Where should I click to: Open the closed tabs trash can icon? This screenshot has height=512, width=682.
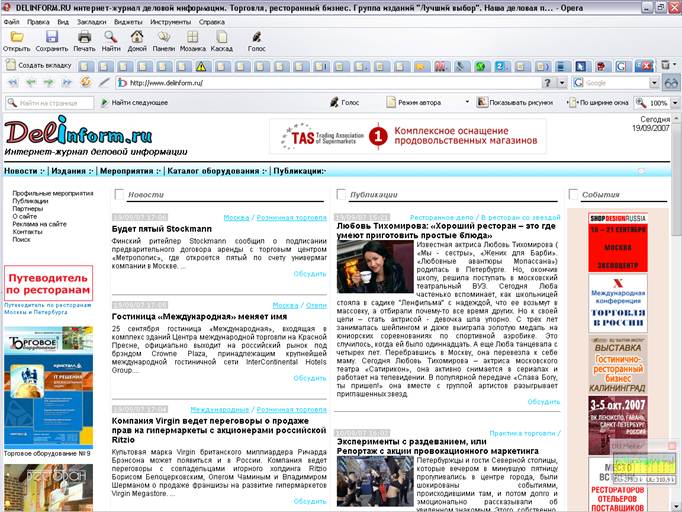[x=665, y=65]
